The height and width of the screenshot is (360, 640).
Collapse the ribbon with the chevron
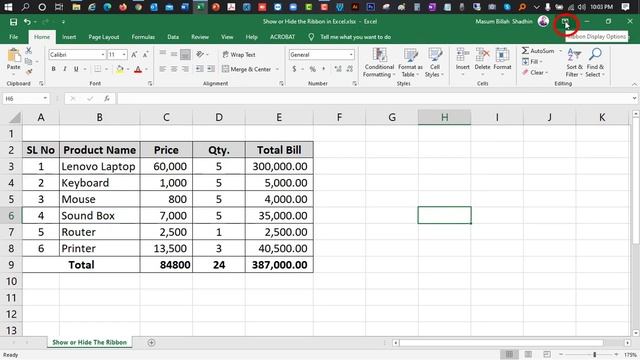point(634,84)
